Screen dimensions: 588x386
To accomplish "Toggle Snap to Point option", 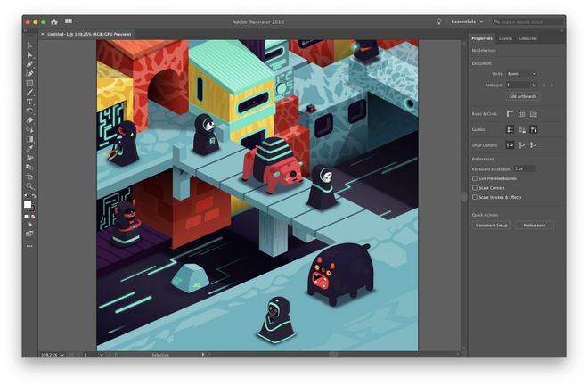I will click(510, 145).
